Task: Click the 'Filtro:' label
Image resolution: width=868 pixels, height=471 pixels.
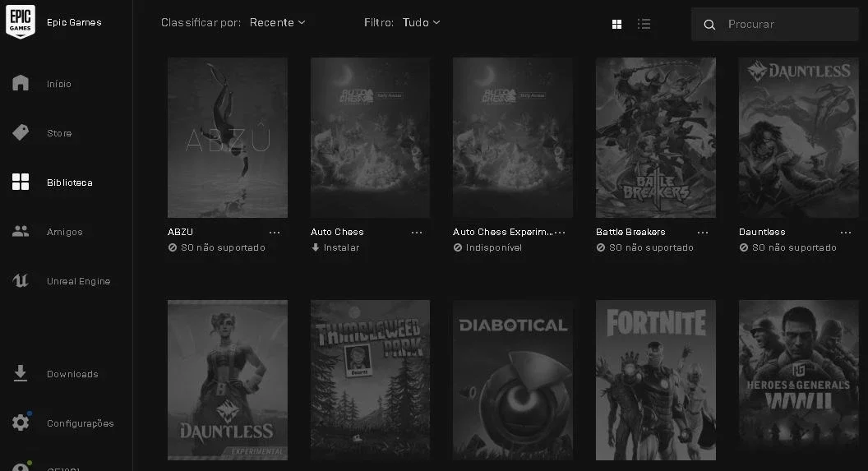Action: [x=379, y=22]
